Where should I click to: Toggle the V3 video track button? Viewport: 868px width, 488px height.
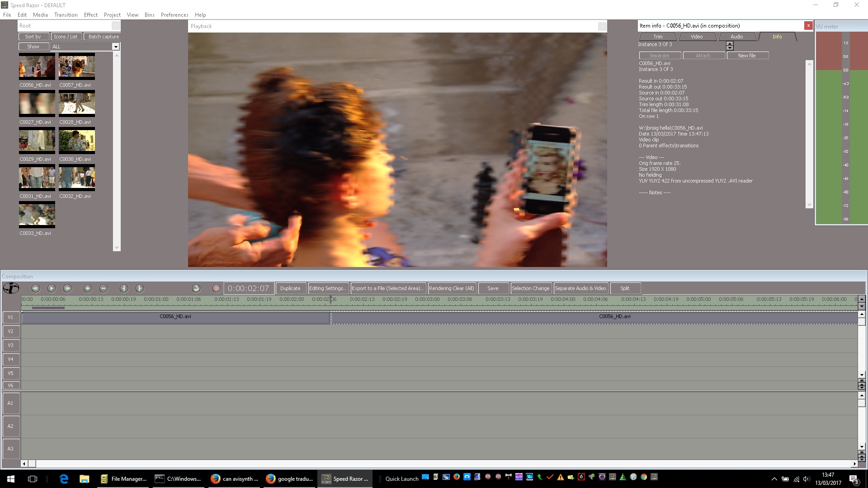coord(11,345)
